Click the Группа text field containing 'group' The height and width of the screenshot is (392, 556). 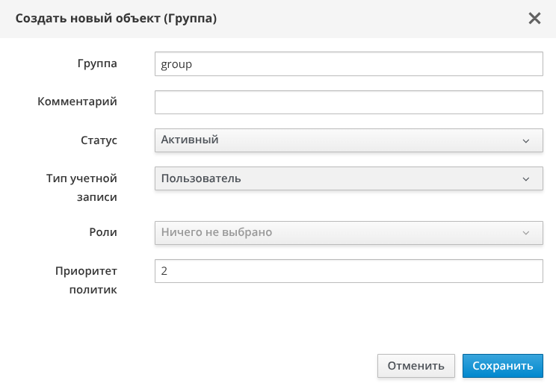point(348,64)
